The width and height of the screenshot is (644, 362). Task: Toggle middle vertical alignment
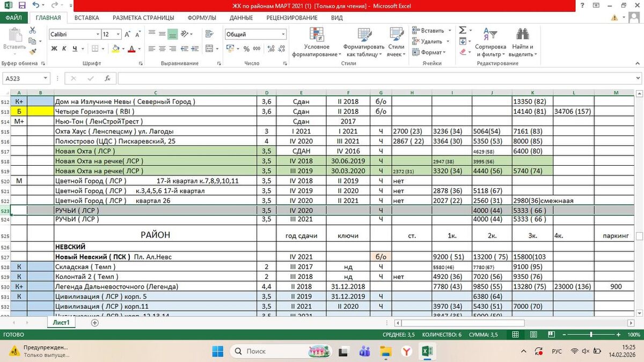162,34
